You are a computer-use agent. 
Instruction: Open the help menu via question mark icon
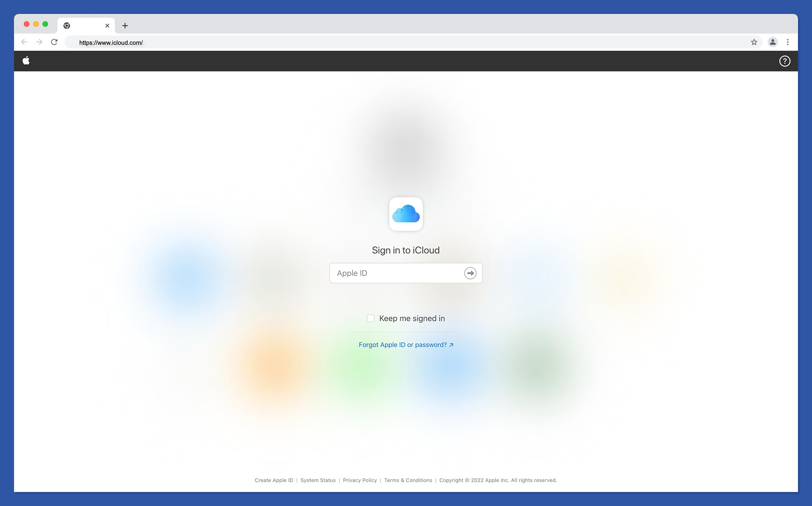click(785, 61)
